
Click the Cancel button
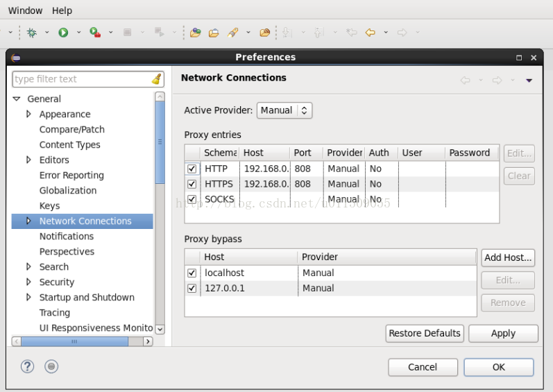pos(423,367)
